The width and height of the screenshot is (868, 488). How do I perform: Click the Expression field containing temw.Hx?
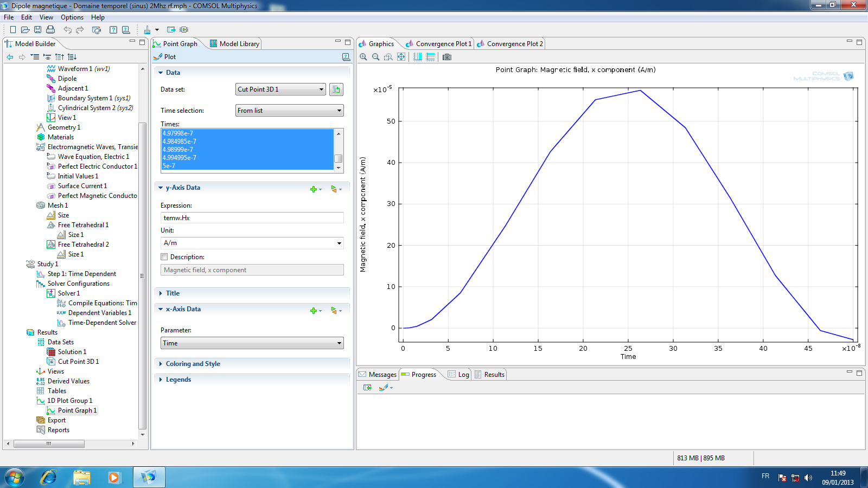pos(252,218)
